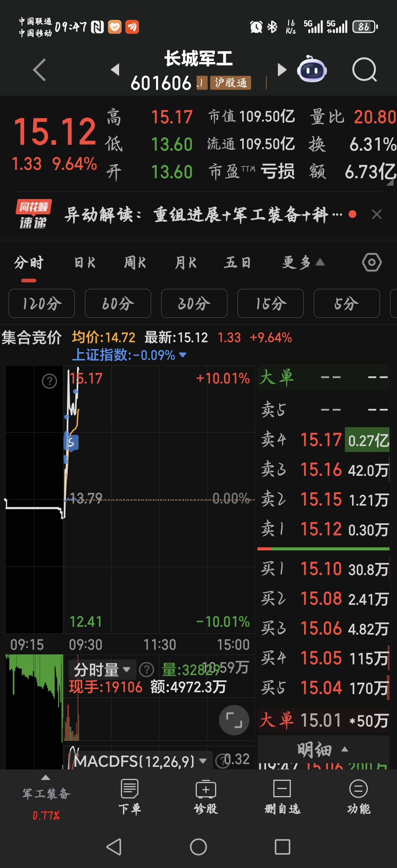Open chart settings hexagon icon
Viewport: 397px width, 868px height.
point(372,262)
